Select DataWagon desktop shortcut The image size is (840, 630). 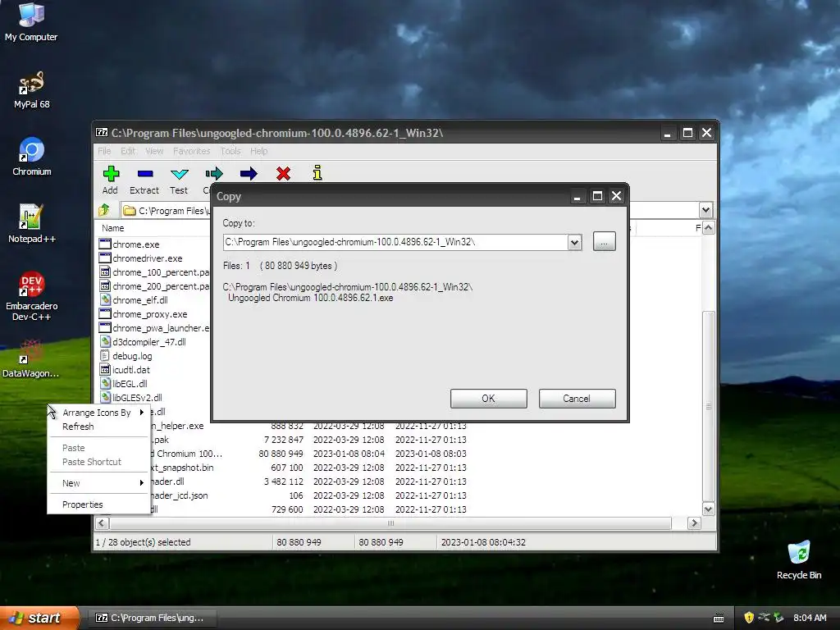point(30,358)
